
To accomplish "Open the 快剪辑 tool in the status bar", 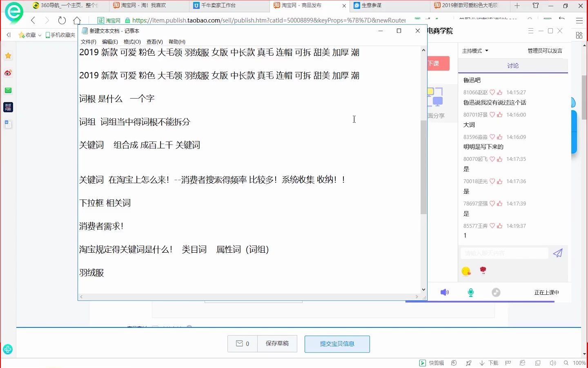I will 432,363.
